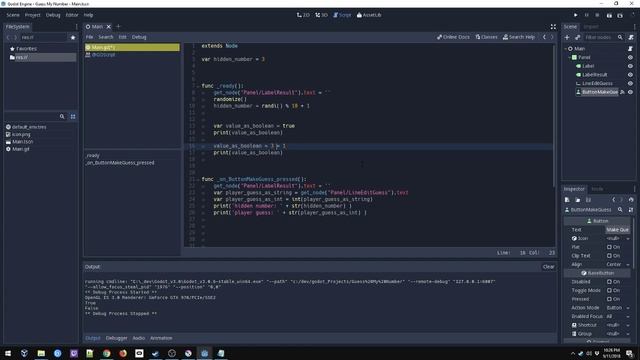The height and width of the screenshot is (360, 640).
Task: Open the signals icon on ButtonMakeGuess
Action: pyautogui.click(x=622, y=92)
